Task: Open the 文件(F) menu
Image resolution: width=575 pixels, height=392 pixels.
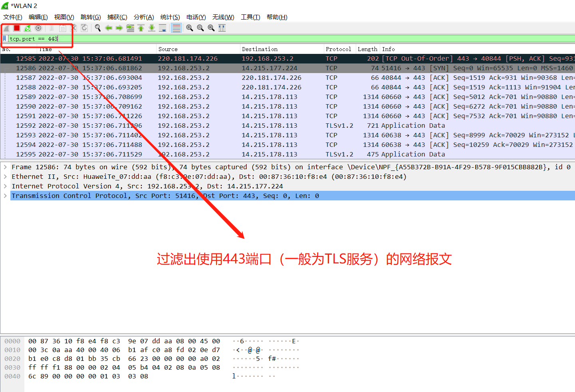Action: (13, 17)
